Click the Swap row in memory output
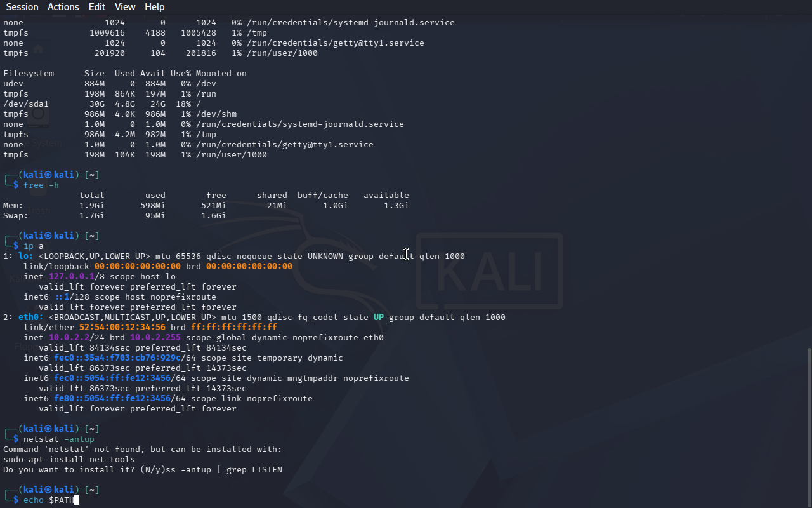Image resolution: width=812 pixels, height=508 pixels. click(x=15, y=216)
